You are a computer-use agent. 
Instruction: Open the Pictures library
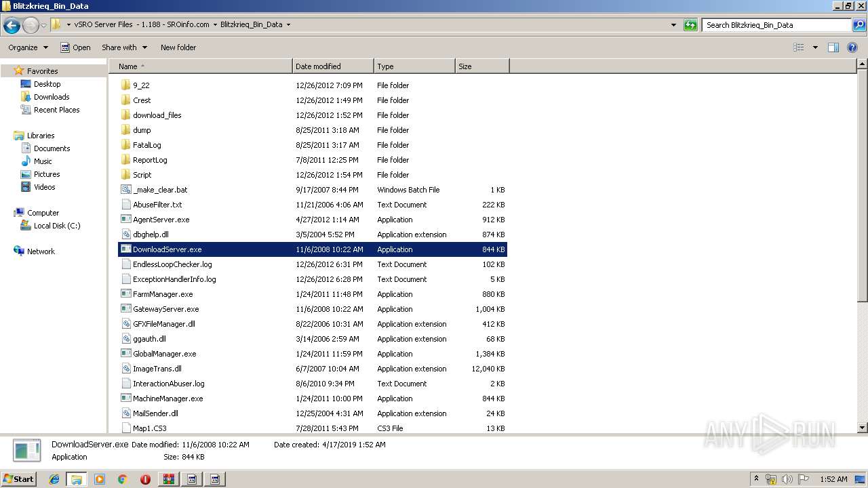pos(47,174)
